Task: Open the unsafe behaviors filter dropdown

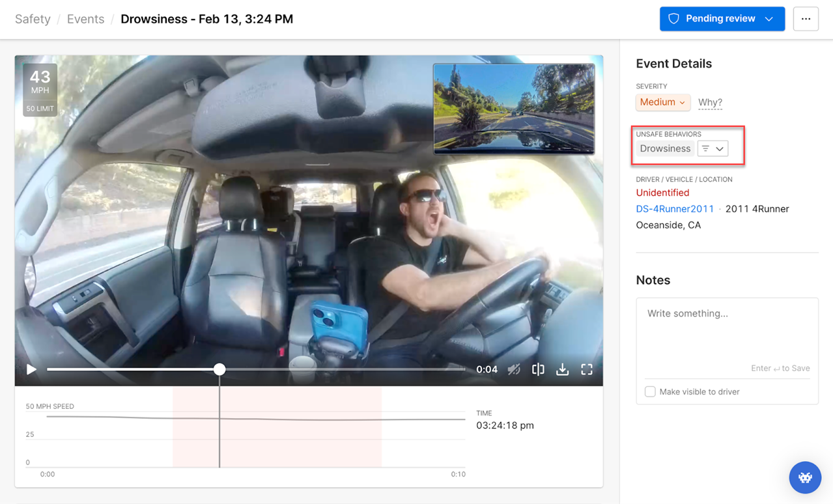Action: [x=713, y=148]
